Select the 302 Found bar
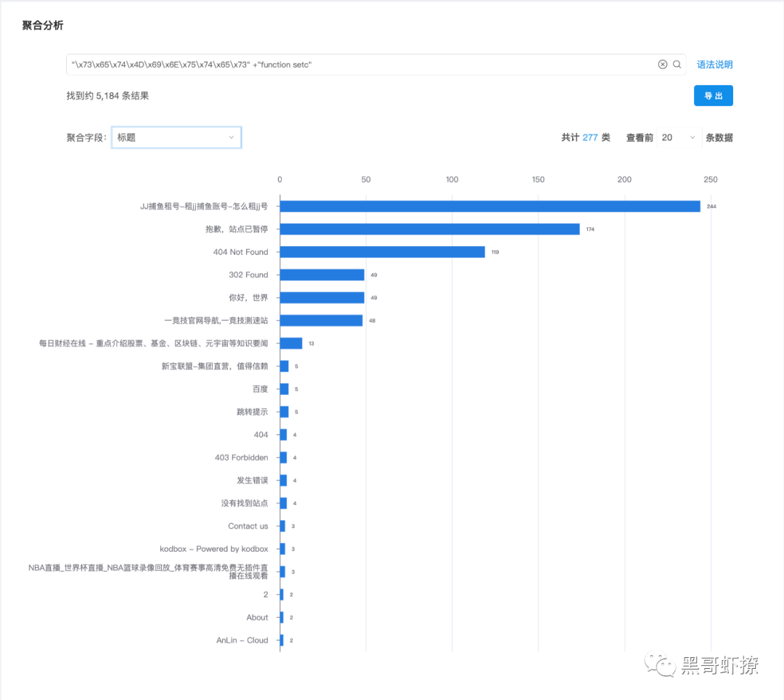This screenshot has width=784, height=700. coord(322,274)
